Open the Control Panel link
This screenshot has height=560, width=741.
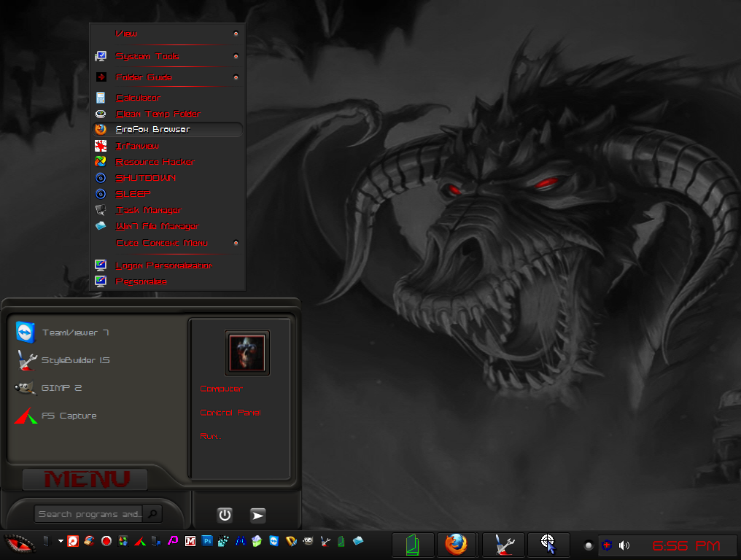tap(230, 413)
